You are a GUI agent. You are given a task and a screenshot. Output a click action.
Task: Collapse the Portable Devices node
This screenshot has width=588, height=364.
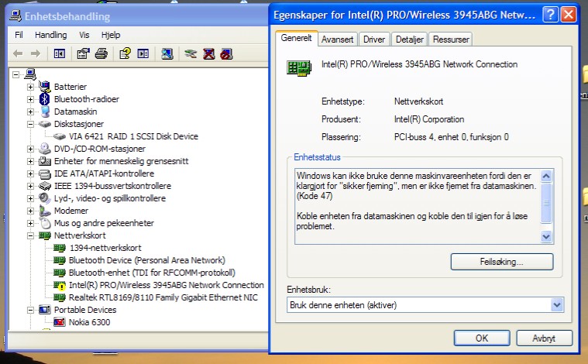[30, 310]
